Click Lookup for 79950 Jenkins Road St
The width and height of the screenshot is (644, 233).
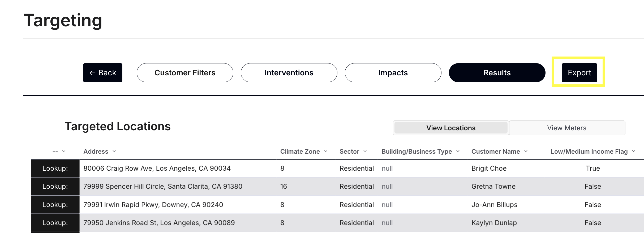(x=55, y=223)
